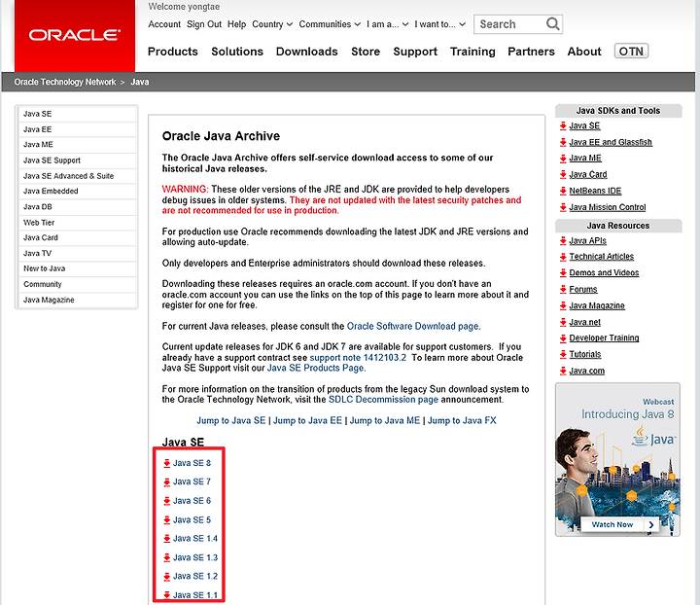Select Java Magazine in left sidebar
This screenshot has width=700, height=605.
77,300
